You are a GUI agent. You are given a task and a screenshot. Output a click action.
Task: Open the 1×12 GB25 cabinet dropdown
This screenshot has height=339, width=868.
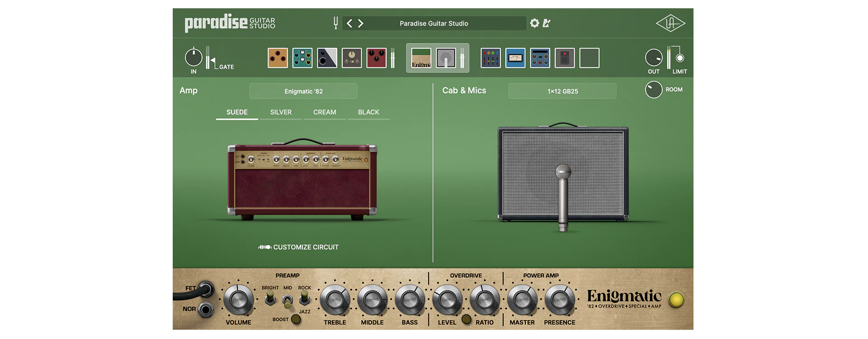pos(562,91)
